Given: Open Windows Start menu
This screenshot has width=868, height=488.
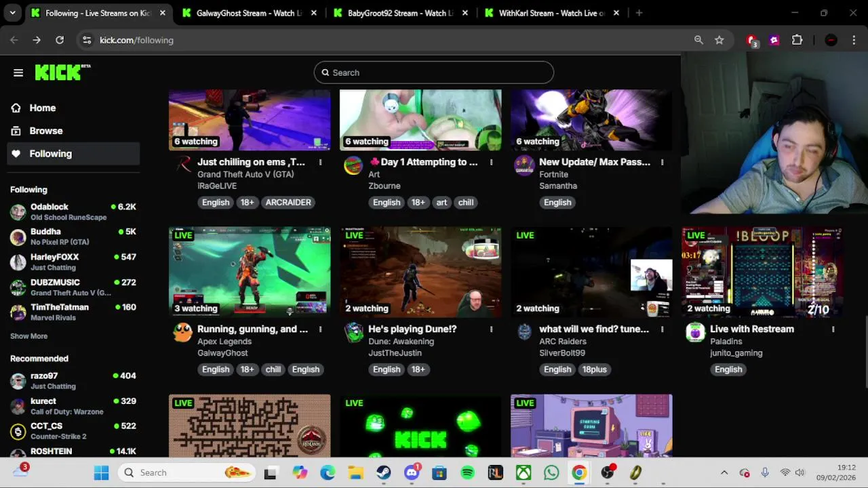Looking at the screenshot, I should 101,472.
